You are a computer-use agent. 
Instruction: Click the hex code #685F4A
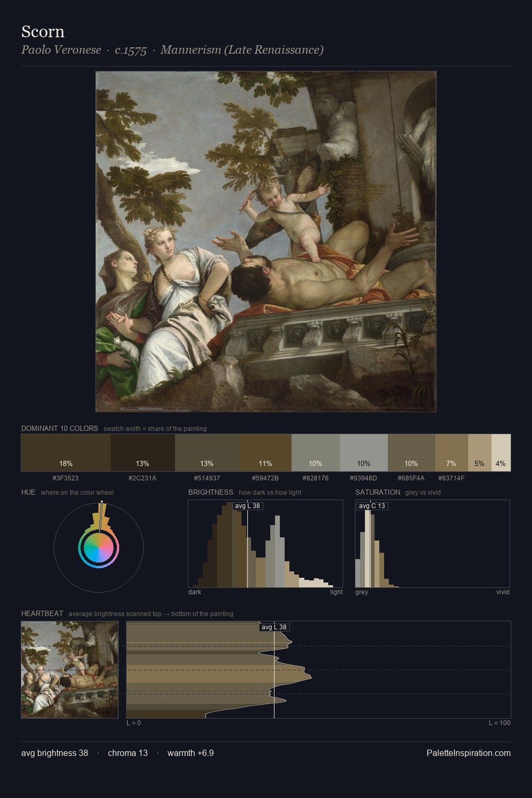coord(411,478)
